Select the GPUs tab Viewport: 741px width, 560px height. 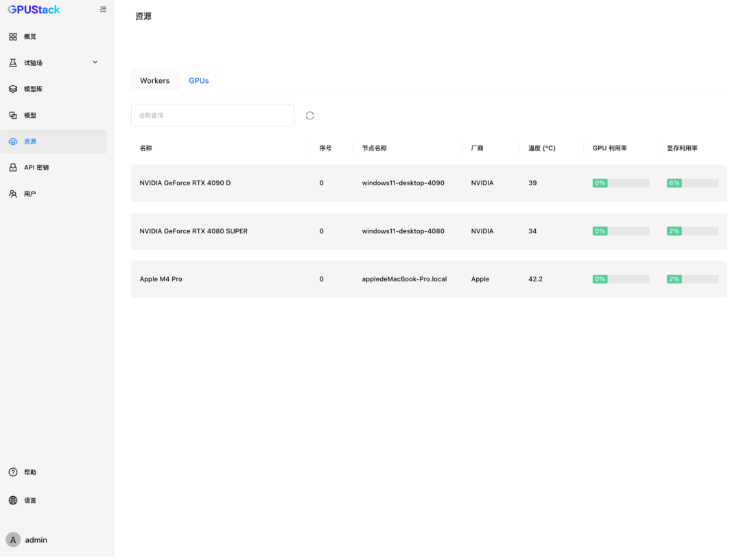tap(199, 80)
